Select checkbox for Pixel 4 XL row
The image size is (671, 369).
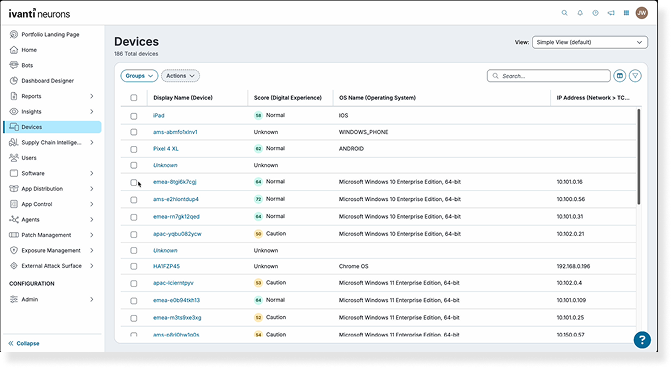[x=134, y=149]
